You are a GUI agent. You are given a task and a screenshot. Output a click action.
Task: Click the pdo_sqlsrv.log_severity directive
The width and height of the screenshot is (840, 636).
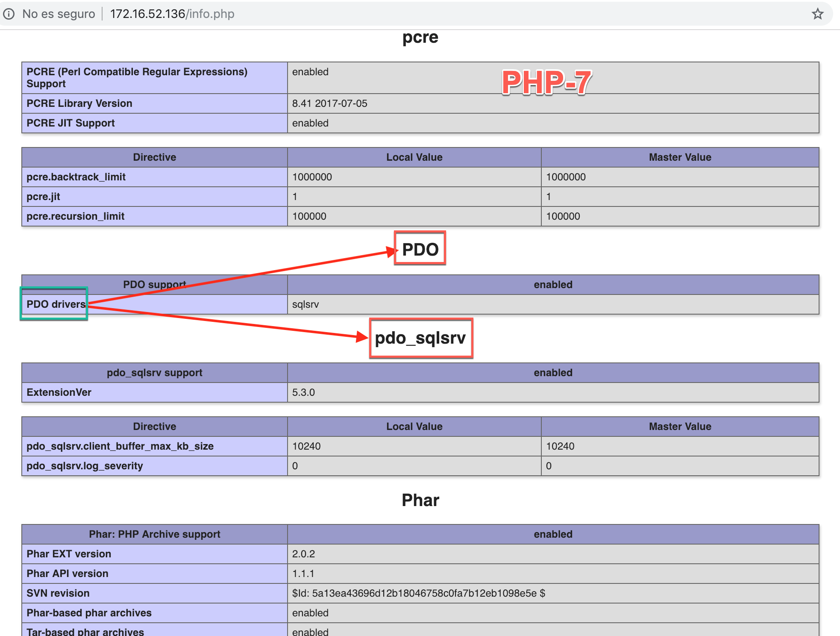point(85,466)
